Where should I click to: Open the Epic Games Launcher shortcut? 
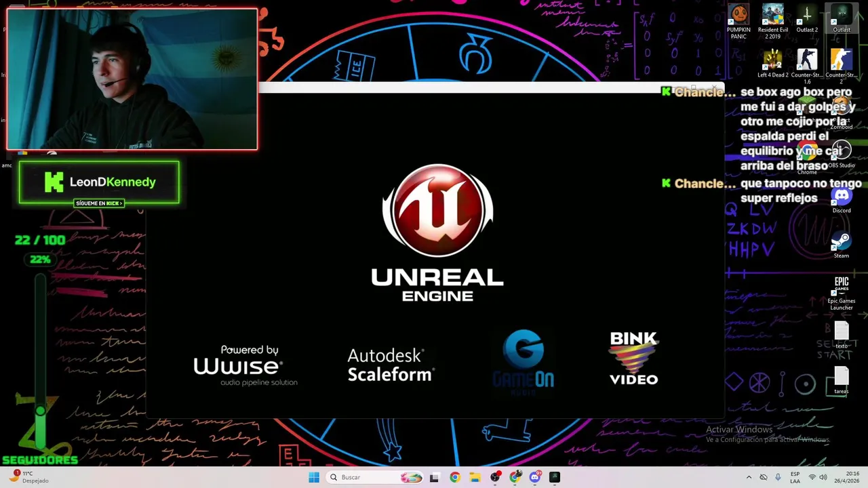pos(842,293)
